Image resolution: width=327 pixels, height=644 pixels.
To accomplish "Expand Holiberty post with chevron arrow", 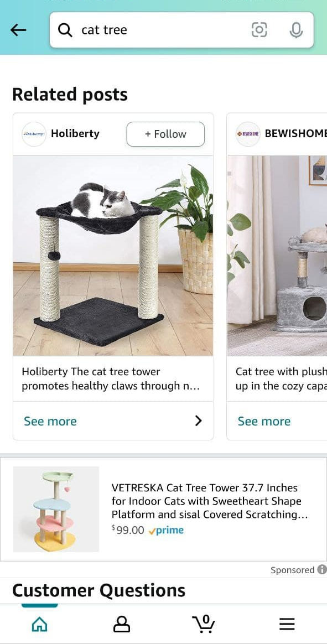I will tap(199, 420).
